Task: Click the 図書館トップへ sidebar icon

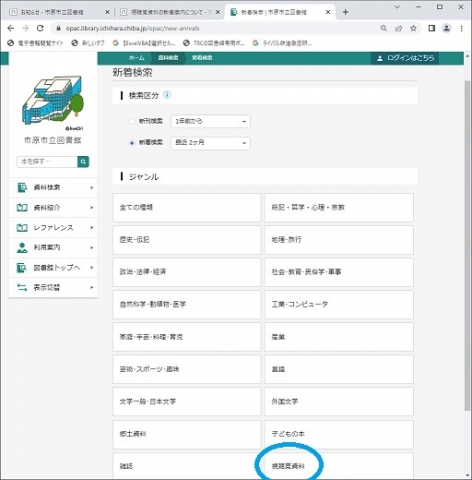Action: (x=22, y=268)
